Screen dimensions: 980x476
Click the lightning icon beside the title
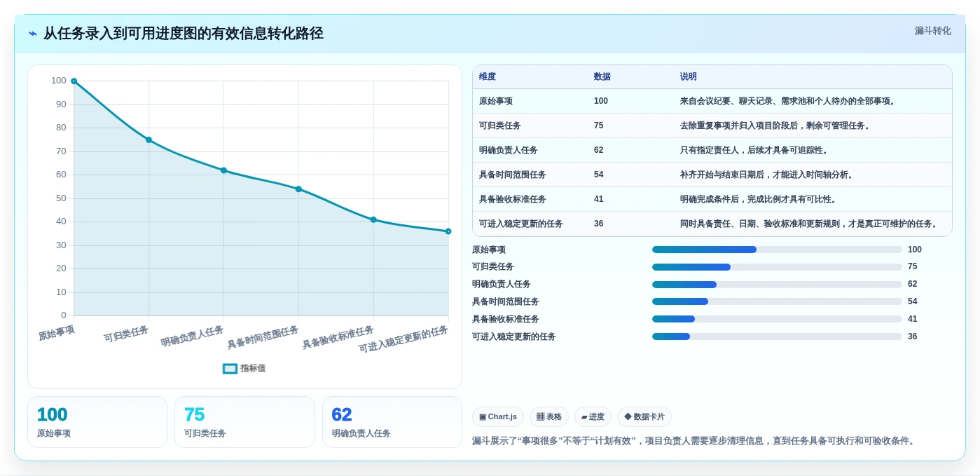[33, 34]
